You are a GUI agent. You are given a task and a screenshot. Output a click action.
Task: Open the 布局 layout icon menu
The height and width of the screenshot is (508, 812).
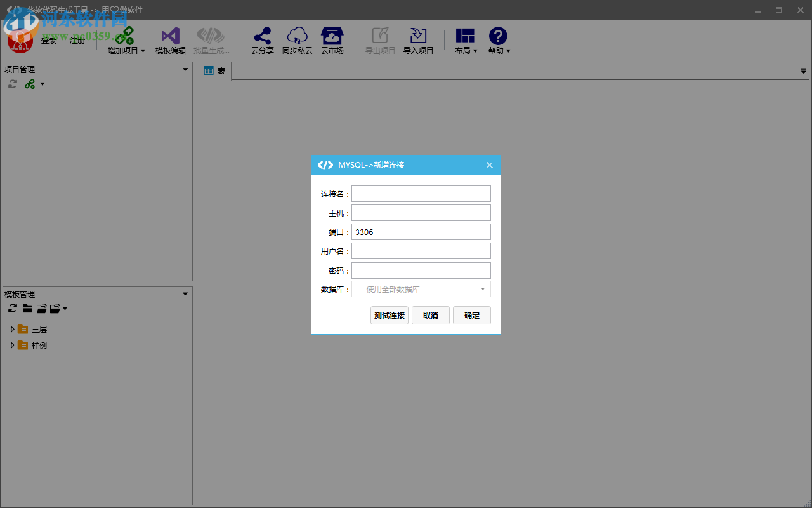click(465, 36)
